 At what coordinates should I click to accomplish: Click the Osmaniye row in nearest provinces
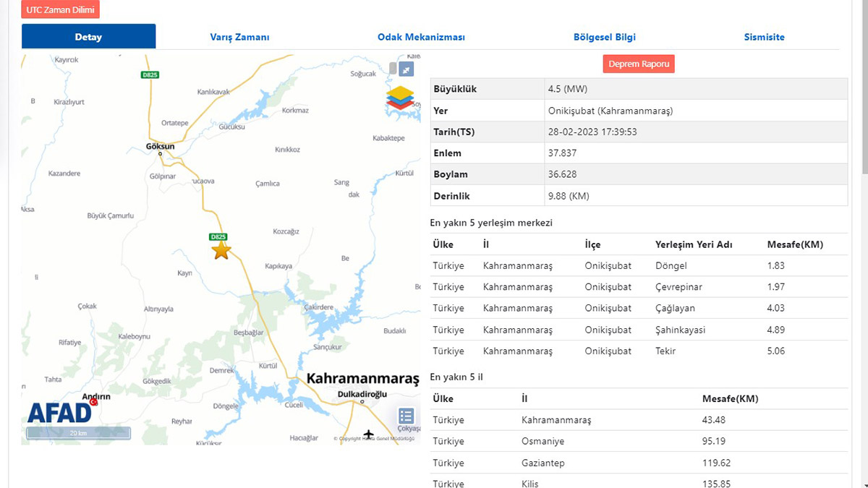click(x=639, y=441)
